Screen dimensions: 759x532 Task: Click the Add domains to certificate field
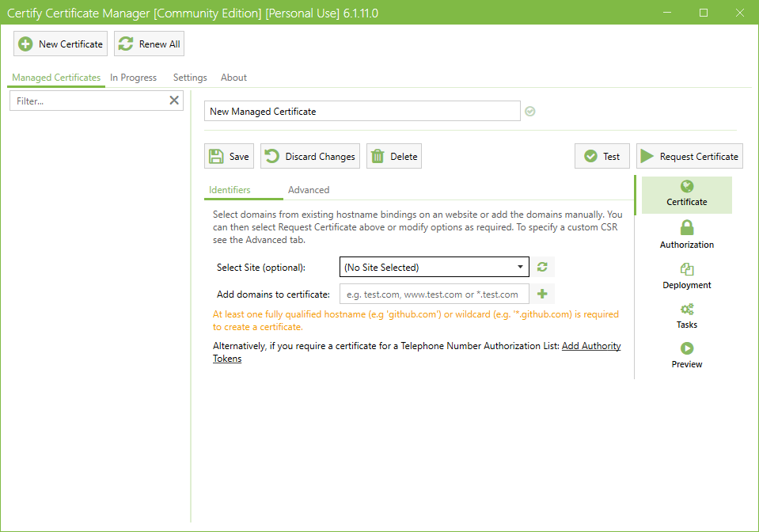pyautogui.click(x=435, y=294)
